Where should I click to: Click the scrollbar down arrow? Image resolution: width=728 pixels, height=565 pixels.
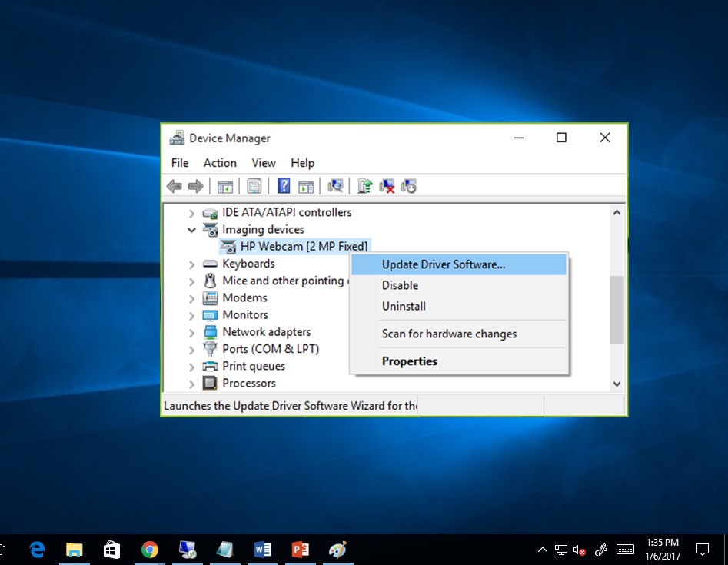(x=617, y=384)
